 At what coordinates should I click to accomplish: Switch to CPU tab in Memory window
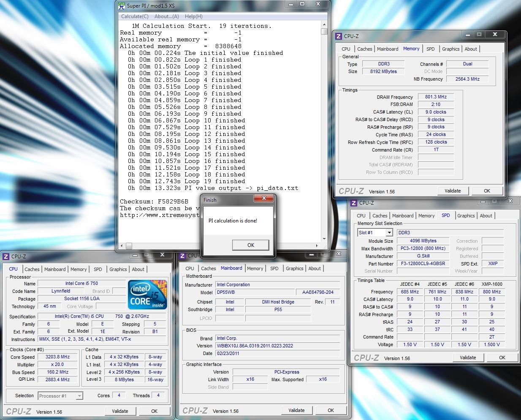346,49
